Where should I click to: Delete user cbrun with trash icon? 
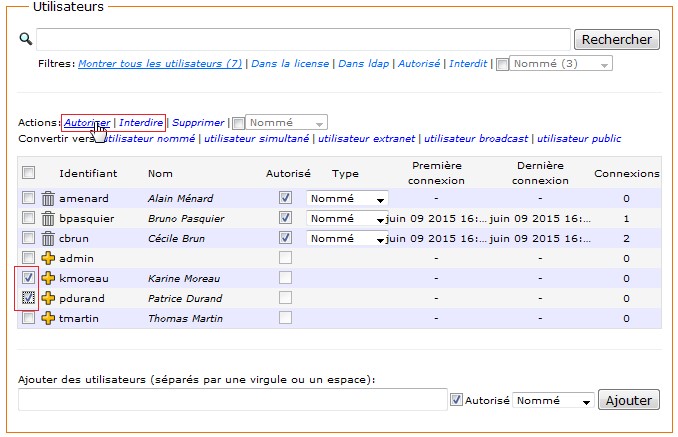coord(48,238)
